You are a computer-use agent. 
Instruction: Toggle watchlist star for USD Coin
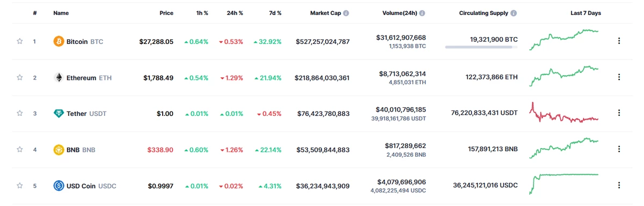(x=20, y=186)
